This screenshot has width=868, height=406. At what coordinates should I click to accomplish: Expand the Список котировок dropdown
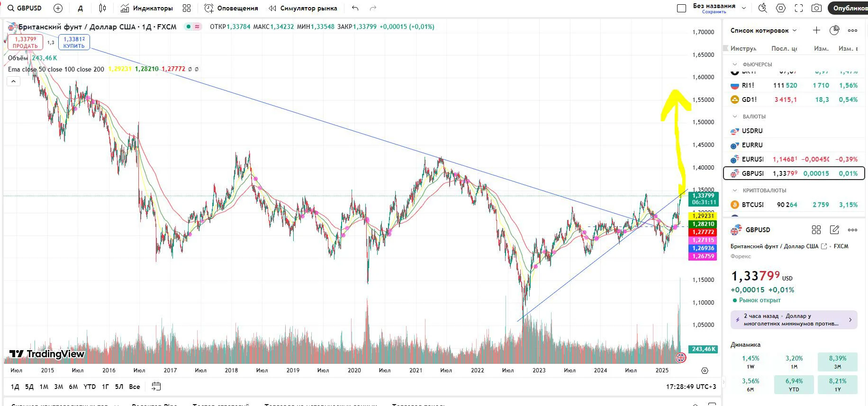[764, 30]
